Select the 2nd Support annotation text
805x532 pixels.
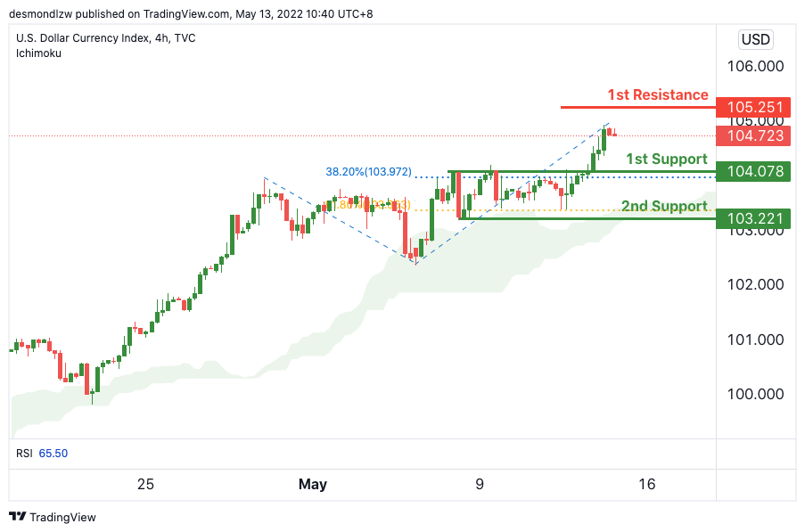pyautogui.click(x=664, y=206)
